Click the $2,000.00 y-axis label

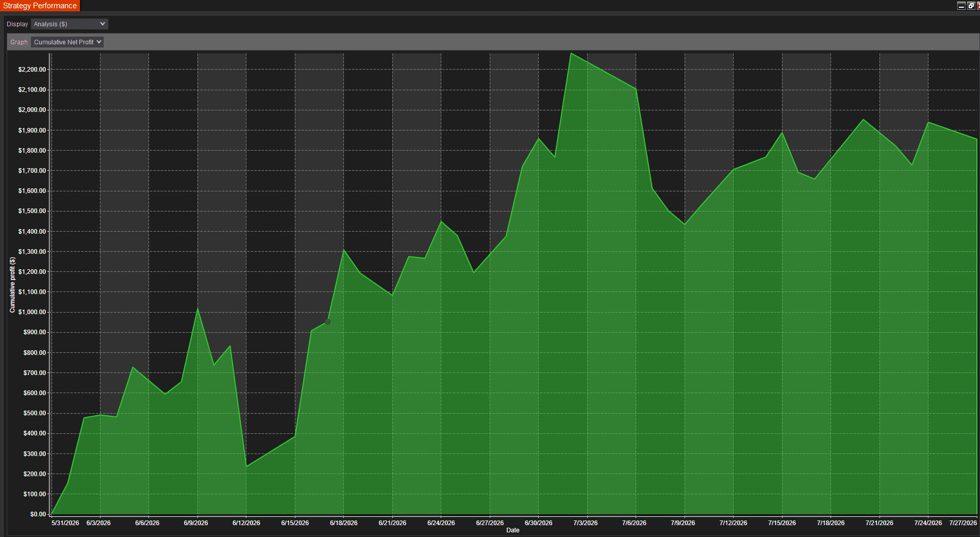click(32, 110)
